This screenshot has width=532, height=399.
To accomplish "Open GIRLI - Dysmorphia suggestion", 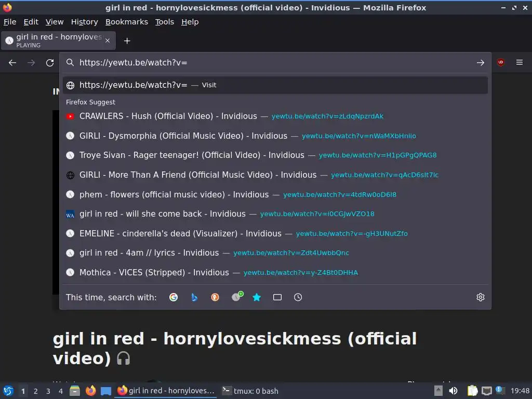I will click(275, 136).
